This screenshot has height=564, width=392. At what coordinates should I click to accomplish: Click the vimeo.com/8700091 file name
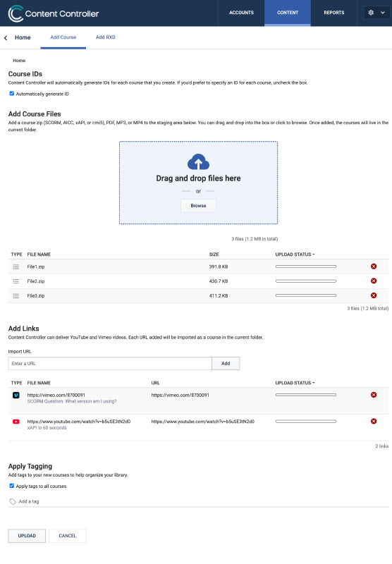tap(56, 395)
